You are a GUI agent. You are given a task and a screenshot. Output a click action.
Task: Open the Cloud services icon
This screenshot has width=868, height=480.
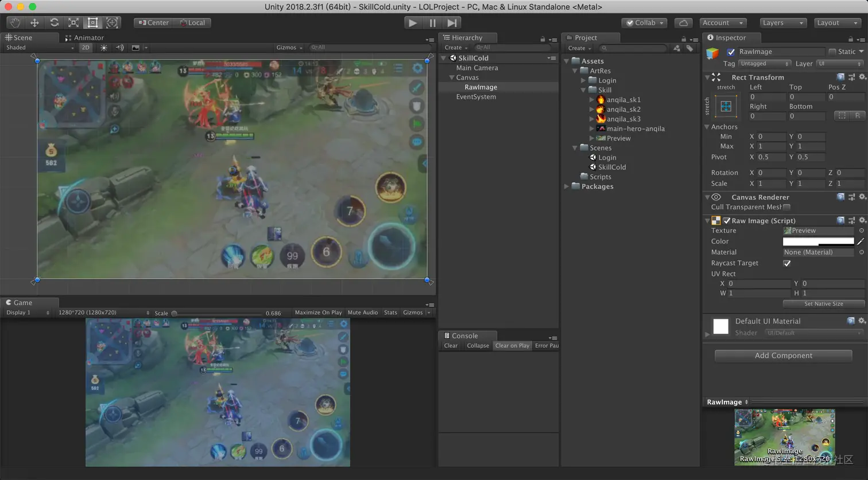coord(683,23)
